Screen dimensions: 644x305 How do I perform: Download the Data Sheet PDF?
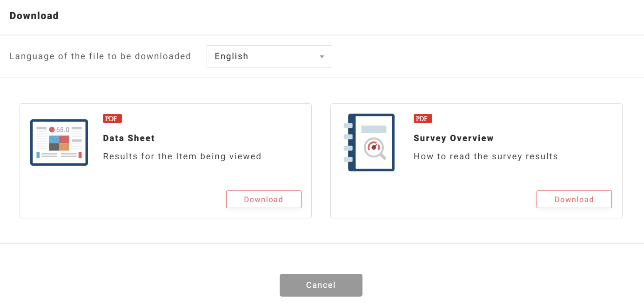point(263,199)
